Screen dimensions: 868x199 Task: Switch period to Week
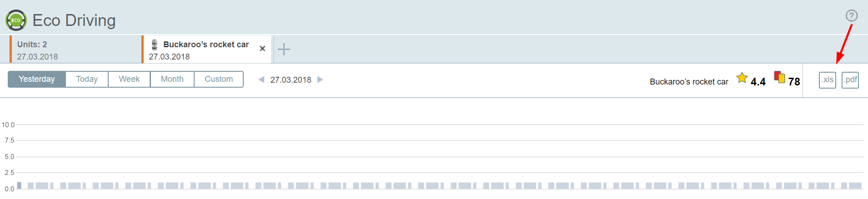tap(129, 79)
